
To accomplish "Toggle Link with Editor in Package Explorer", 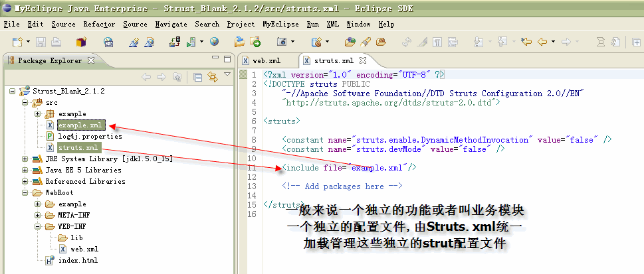I will click(212, 77).
